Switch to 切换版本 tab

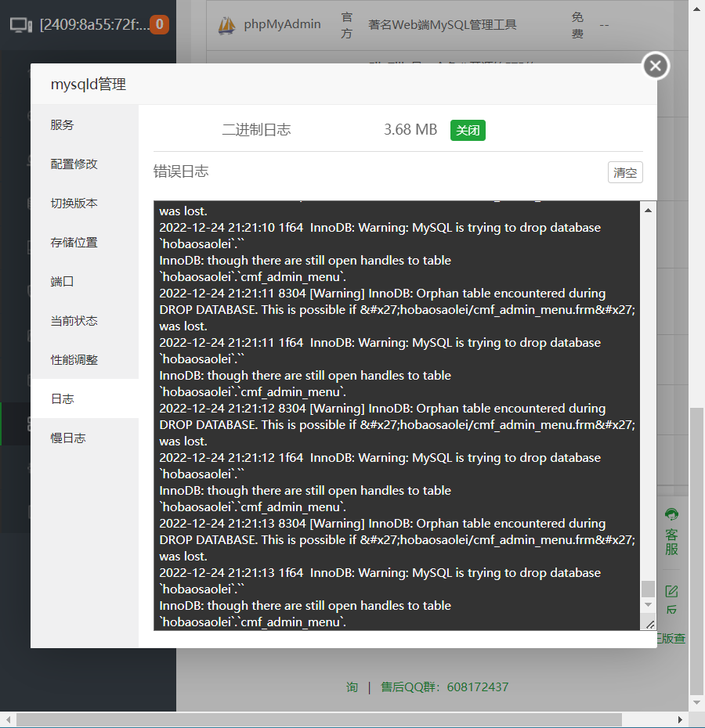pyautogui.click(x=85, y=203)
